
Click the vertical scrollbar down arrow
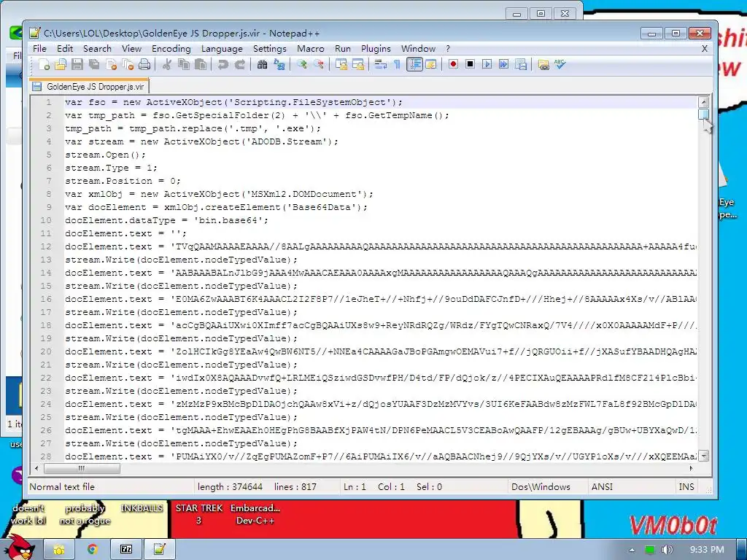pyautogui.click(x=703, y=456)
